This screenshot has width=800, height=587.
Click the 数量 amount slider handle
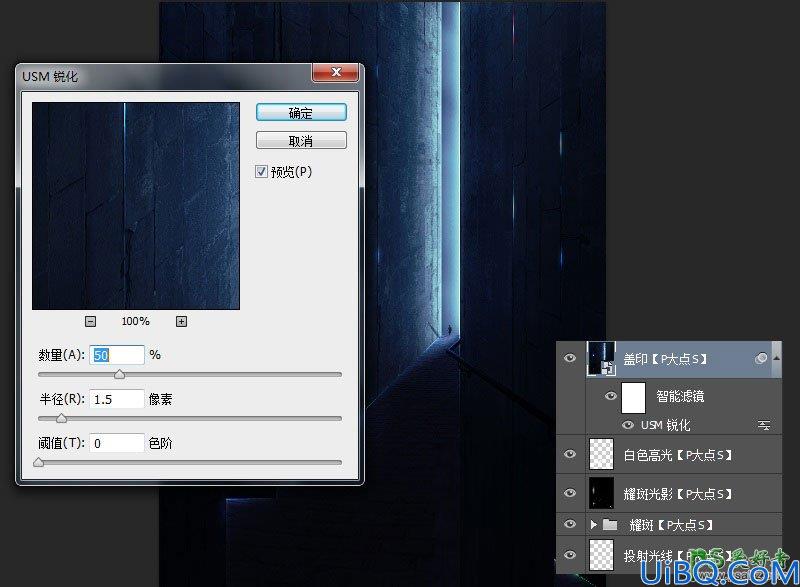click(119, 375)
